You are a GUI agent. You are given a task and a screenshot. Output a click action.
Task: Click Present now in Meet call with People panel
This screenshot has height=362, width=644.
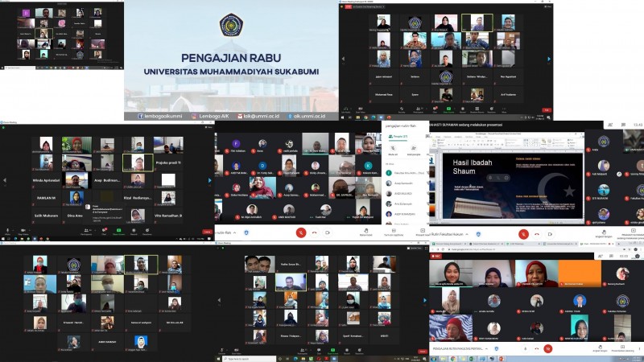point(423,232)
